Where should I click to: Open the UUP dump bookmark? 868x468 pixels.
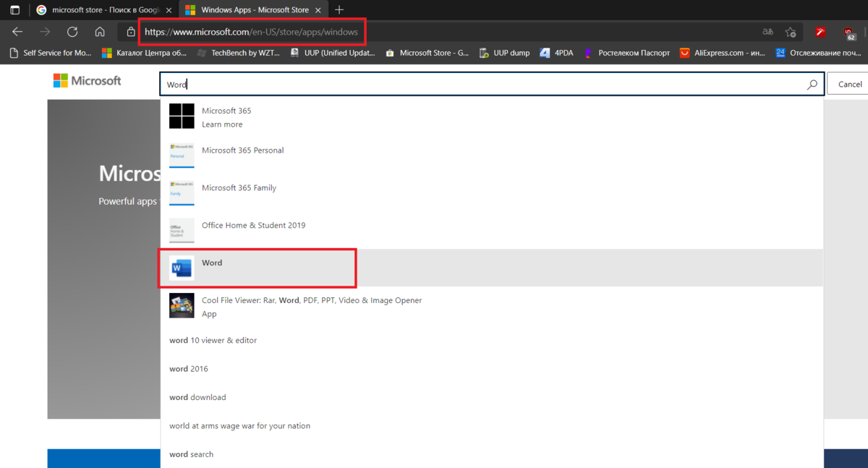(504, 53)
